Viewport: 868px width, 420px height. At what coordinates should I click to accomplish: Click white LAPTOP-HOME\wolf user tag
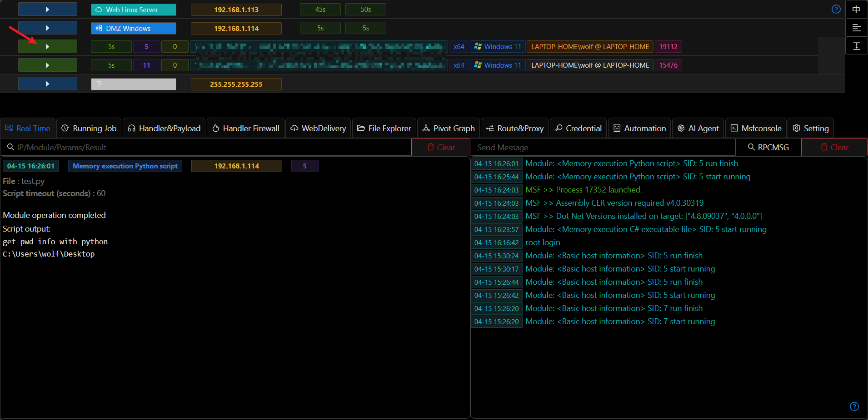pos(590,65)
